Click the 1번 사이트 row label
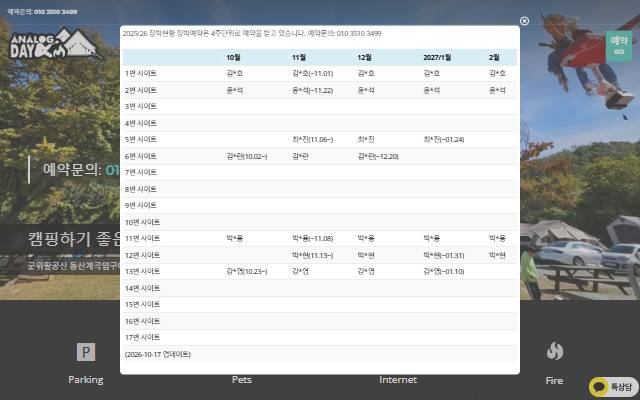Image resolution: width=640 pixels, height=400 pixels. (x=141, y=73)
